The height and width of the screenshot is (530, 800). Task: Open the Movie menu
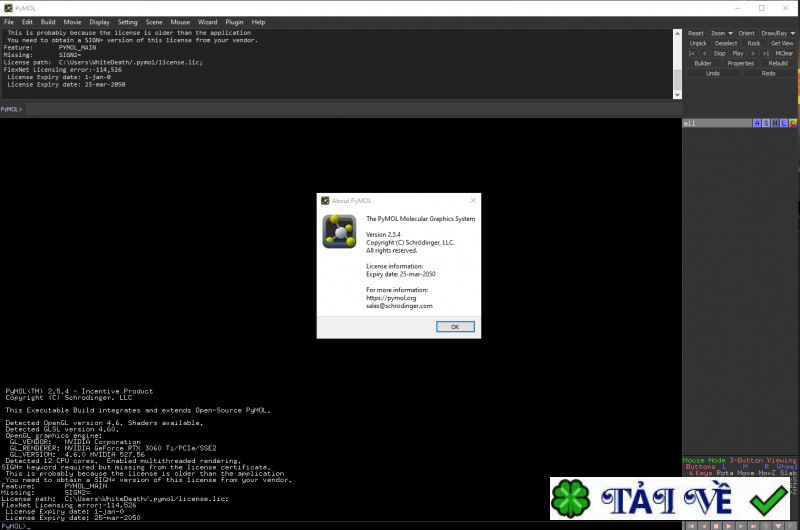click(x=72, y=22)
